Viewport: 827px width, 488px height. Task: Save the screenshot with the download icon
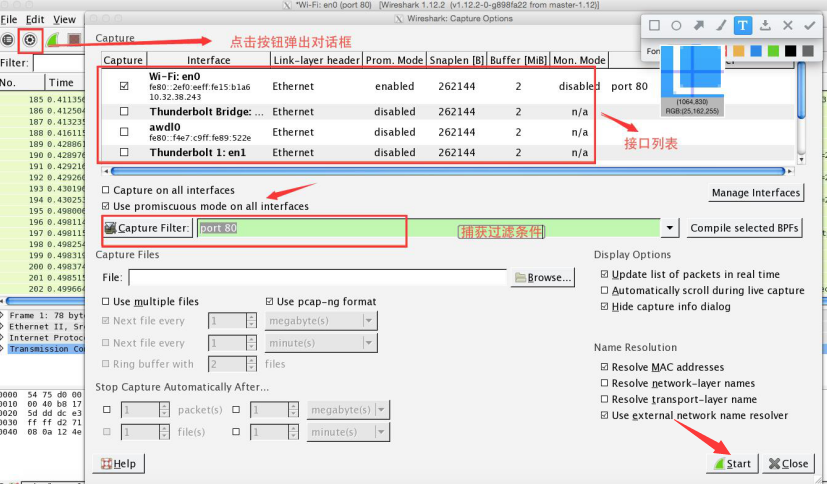coord(765,25)
